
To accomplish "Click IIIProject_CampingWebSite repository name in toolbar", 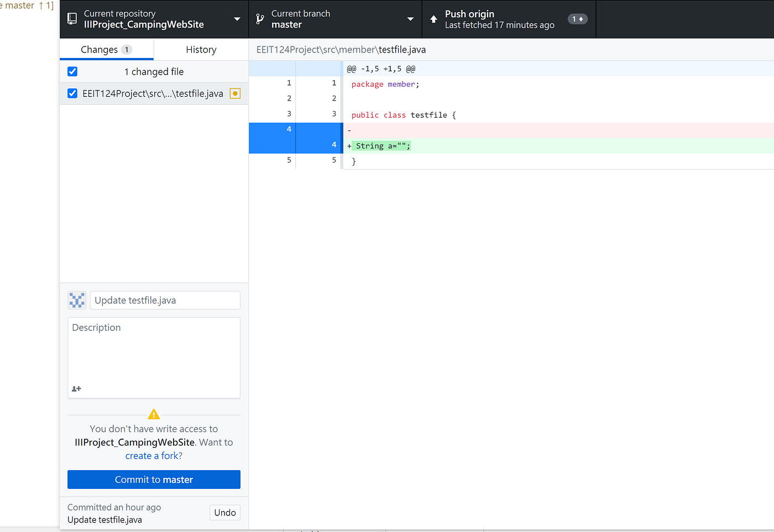I will coord(144,24).
